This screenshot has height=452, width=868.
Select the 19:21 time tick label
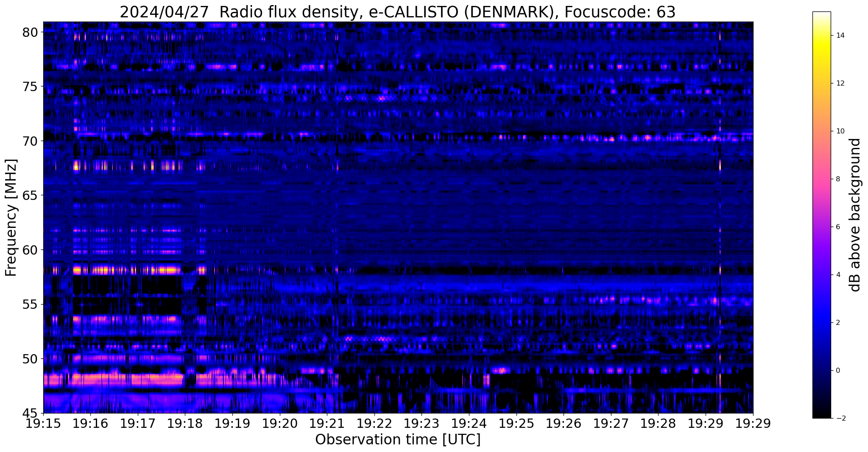click(x=327, y=423)
